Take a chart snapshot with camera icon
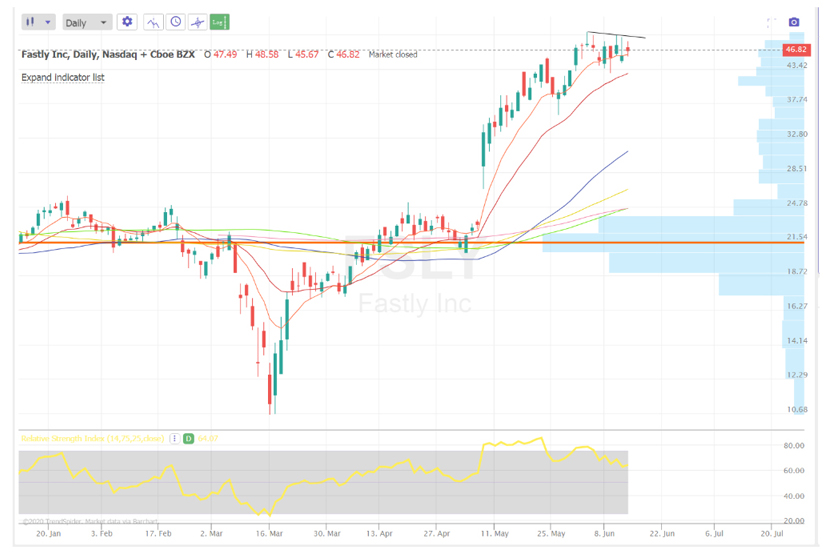This screenshot has height=556, width=829. click(794, 22)
